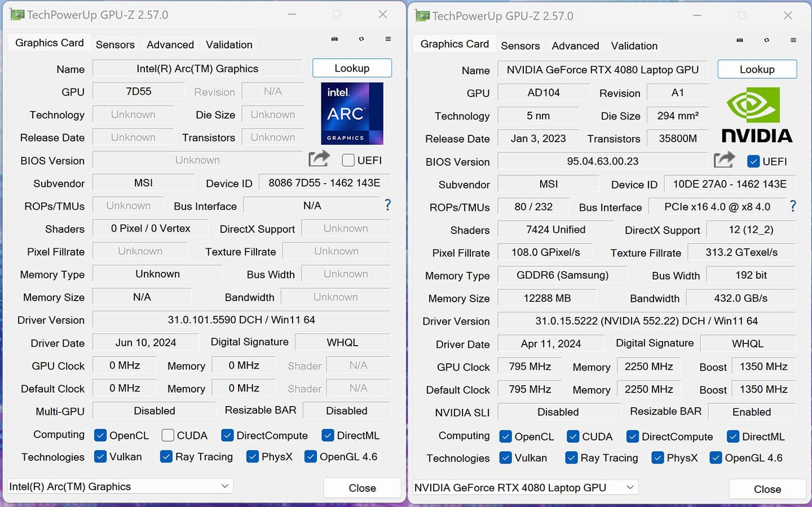Toggle OpenGL 4.6 checkbox in Intel window

[311, 457]
